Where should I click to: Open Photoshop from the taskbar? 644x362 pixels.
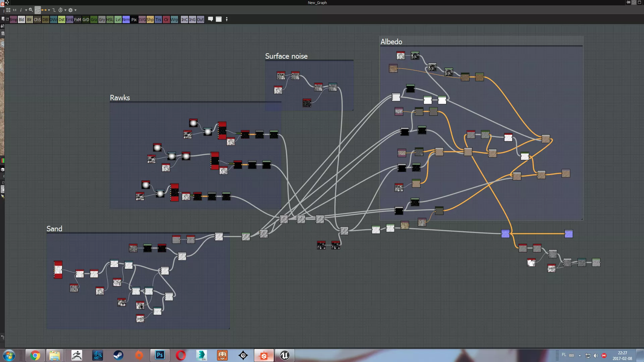point(160,355)
